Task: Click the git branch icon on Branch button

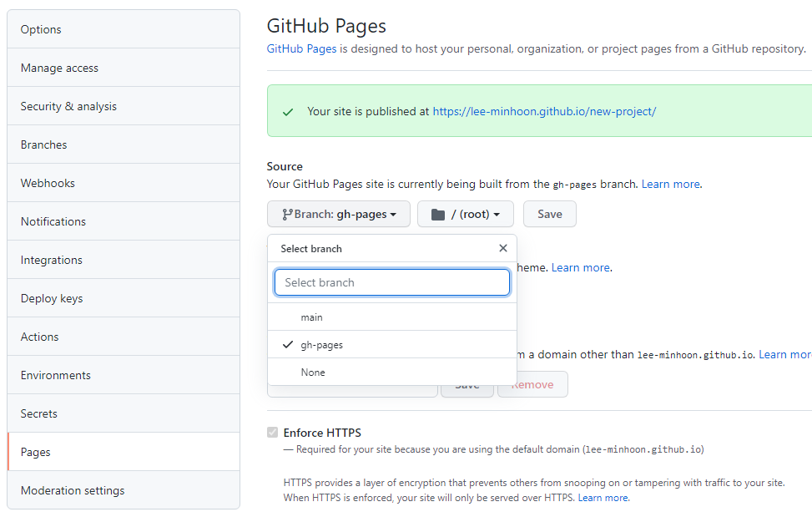Action: pyautogui.click(x=287, y=215)
